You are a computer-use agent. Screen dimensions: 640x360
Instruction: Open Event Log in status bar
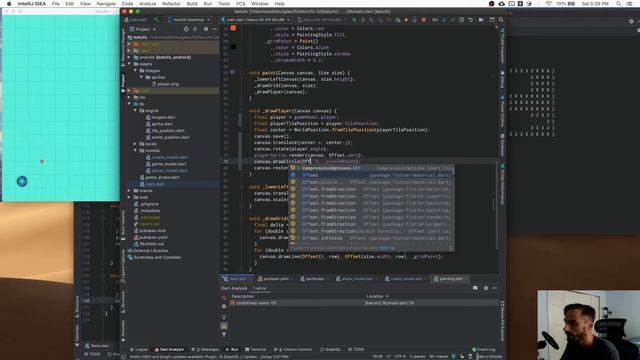pyautogui.click(x=484, y=350)
